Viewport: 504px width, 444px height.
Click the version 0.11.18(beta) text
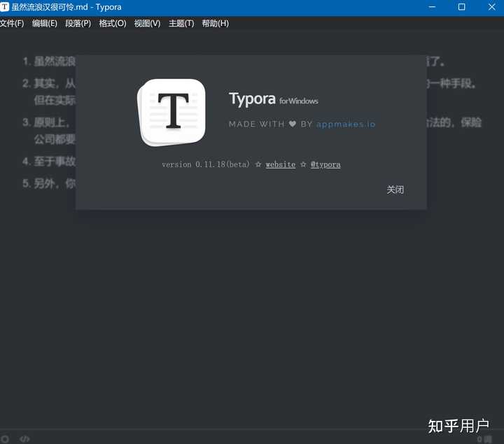(x=206, y=164)
